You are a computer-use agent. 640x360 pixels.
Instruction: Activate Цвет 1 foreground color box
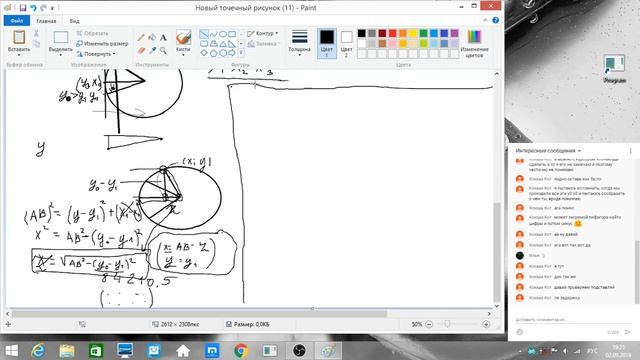(x=327, y=43)
